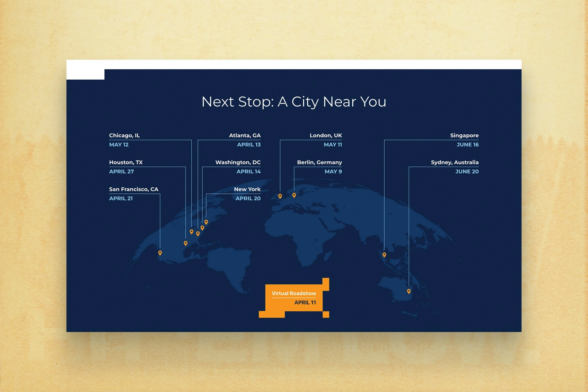The width and height of the screenshot is (588, 392).
Task: Click the APRIL 11 date text
Action: [305, 303]
